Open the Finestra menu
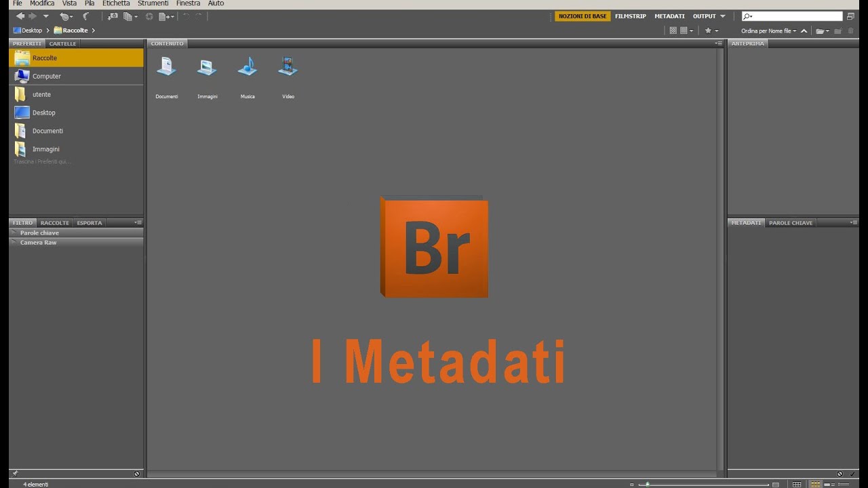Screen dimensions: 868x488 pyautogui.click(x=188, y=3)
